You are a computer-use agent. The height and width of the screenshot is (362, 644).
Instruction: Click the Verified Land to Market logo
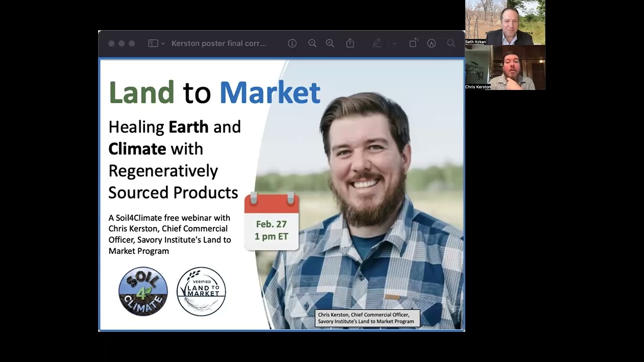pos(201,291)
